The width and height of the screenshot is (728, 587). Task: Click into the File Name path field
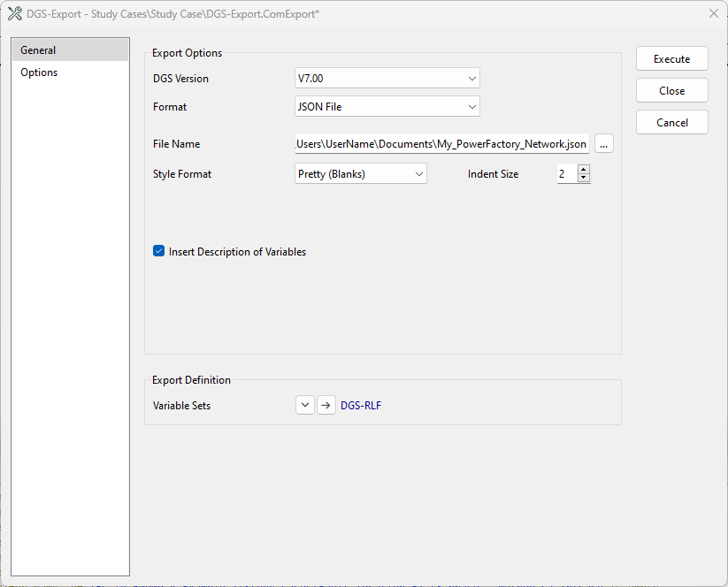click(x=441, y=144)
